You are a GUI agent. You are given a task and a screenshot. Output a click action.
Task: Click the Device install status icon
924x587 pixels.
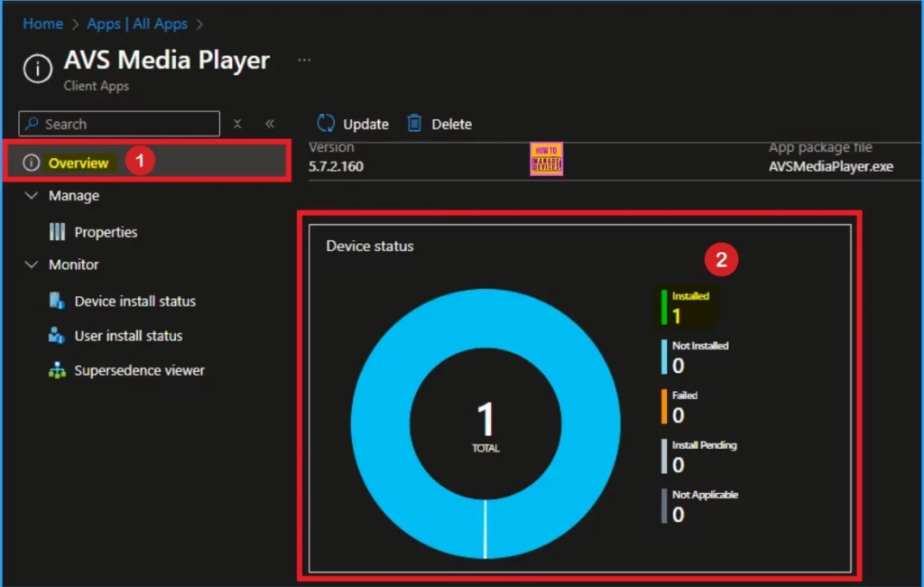click(57, 301)
